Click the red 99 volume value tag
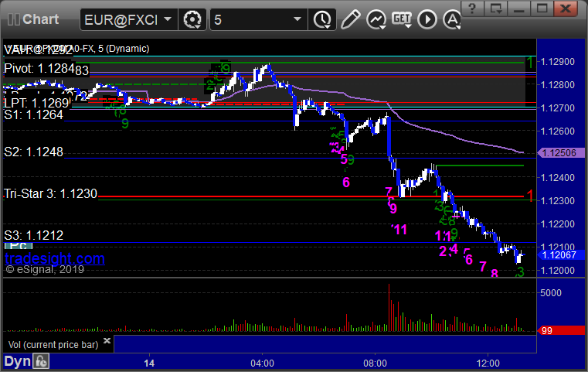 (x=561, y=331)
